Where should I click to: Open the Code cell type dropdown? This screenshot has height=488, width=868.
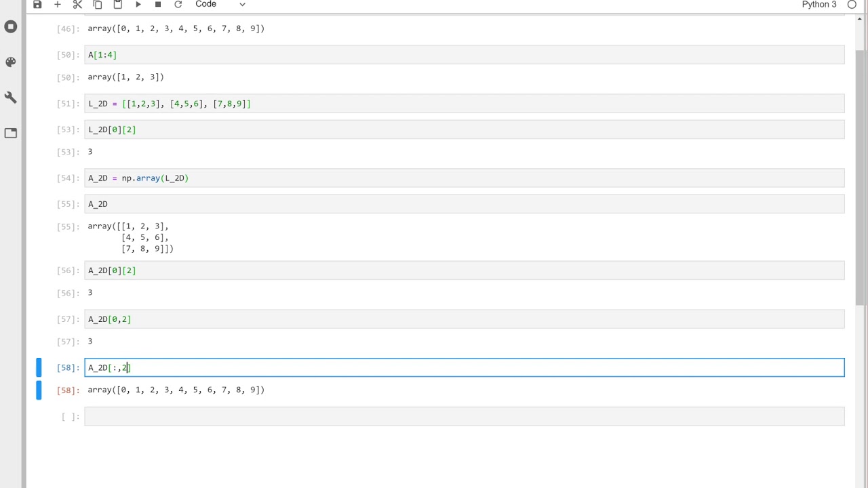(x=220, y=4)
